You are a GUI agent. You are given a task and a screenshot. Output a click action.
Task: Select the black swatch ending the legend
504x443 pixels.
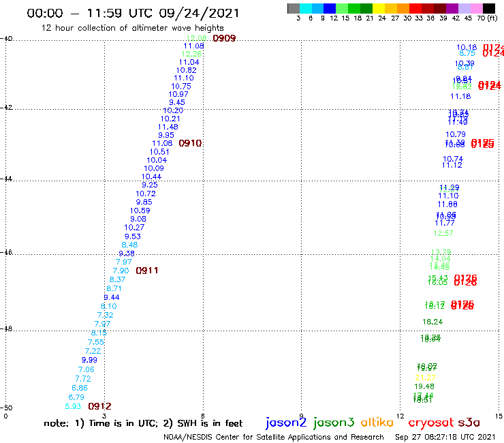pyautogui.click(x=489, y=8)
